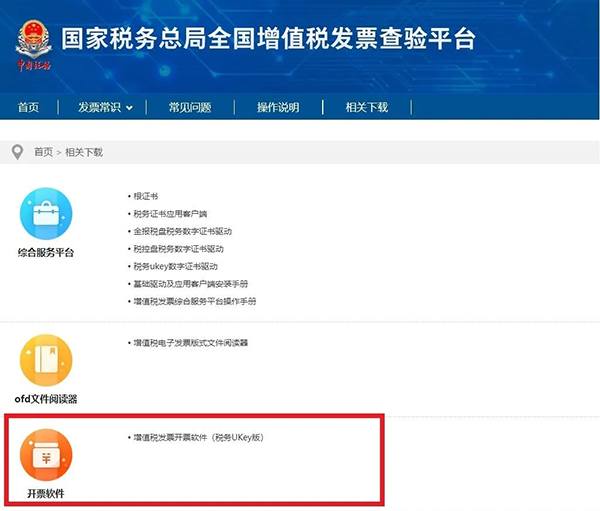Open the 综合服务平台 briefcase icon

(46, 214)
